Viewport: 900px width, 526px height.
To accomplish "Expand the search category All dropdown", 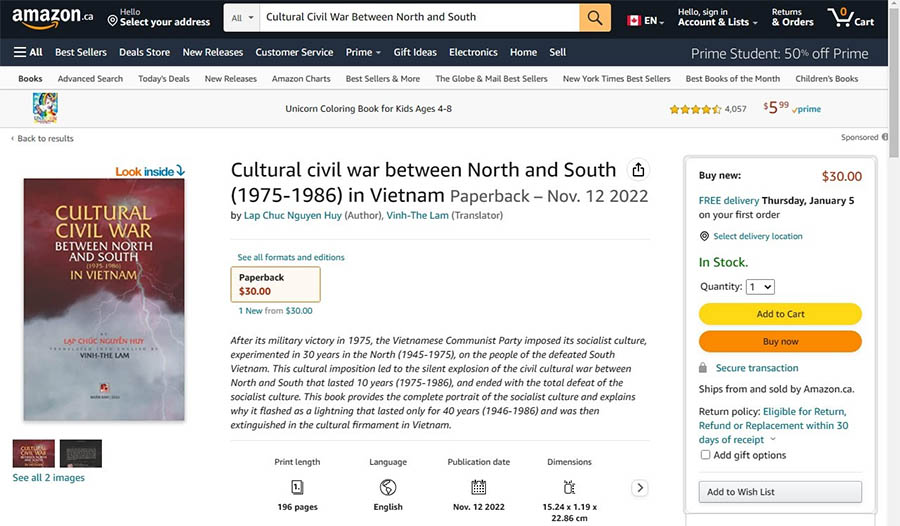I will pyautogui.click(x=240, y=18).
